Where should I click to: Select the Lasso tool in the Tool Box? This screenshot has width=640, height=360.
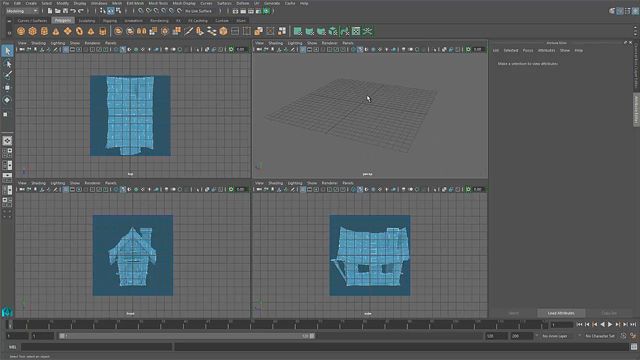[x=7, y=64]
